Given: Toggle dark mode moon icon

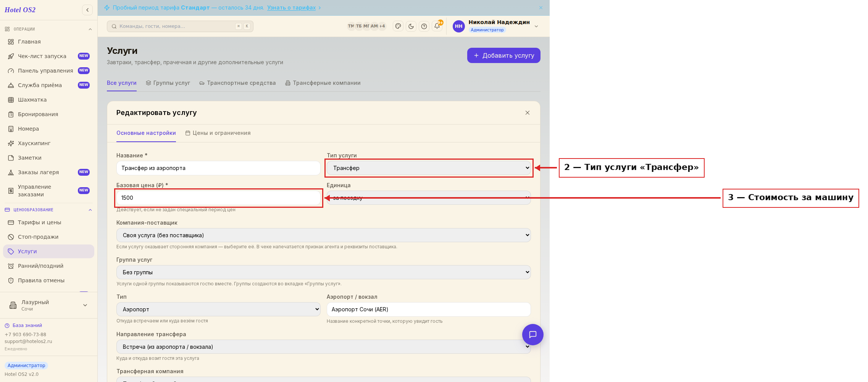Looking at the screenshot, I should point(411,26).
